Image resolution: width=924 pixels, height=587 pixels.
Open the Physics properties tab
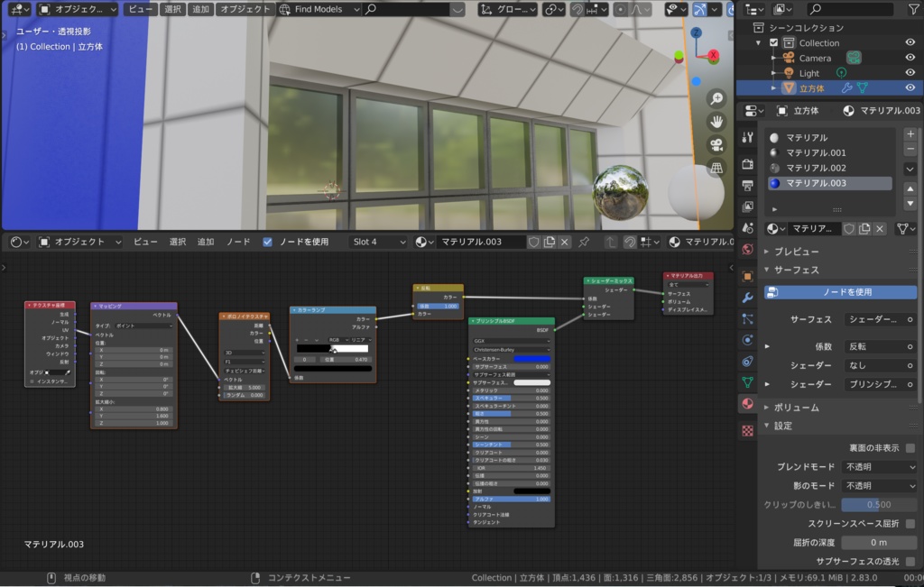(x=747, y=340)
